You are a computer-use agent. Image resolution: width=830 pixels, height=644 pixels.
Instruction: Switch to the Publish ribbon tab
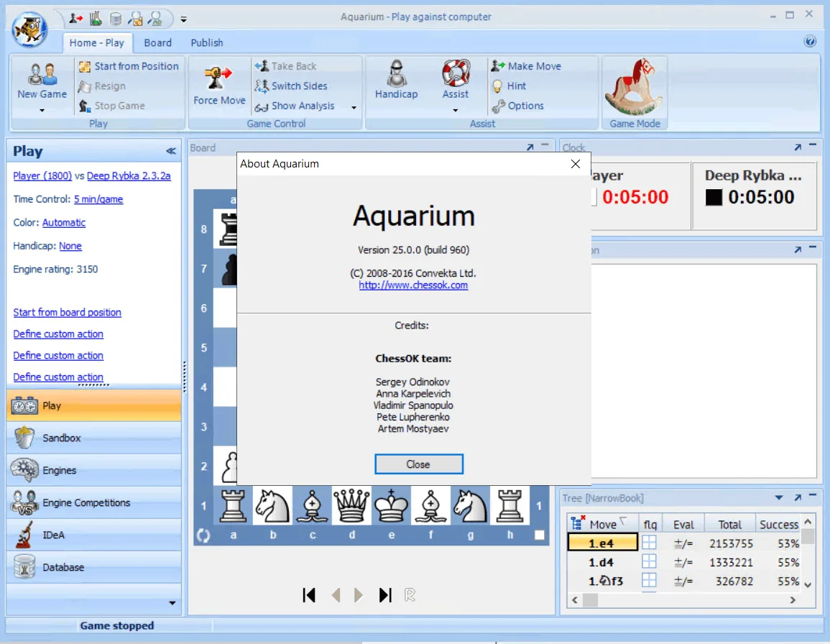coord(207,43)
